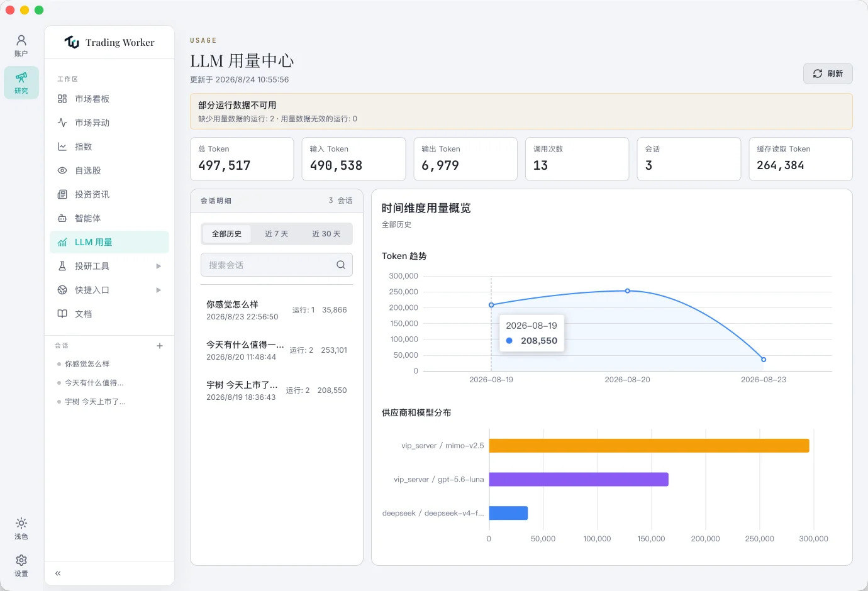Add a new session with plus icon
Image resolution: width=868 pixels, height=591 pixels.
click(x=160, y=346)
